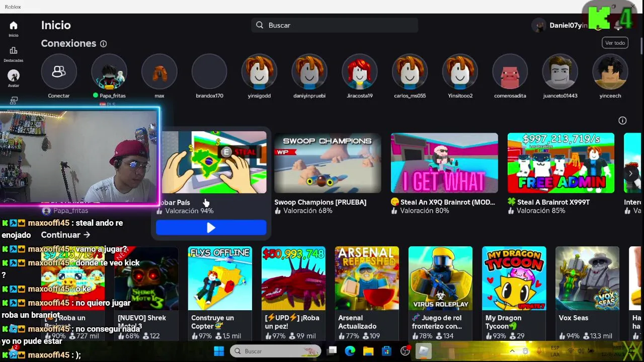Open Task View on taskbar
644x362 pixels.
point(332,351)
